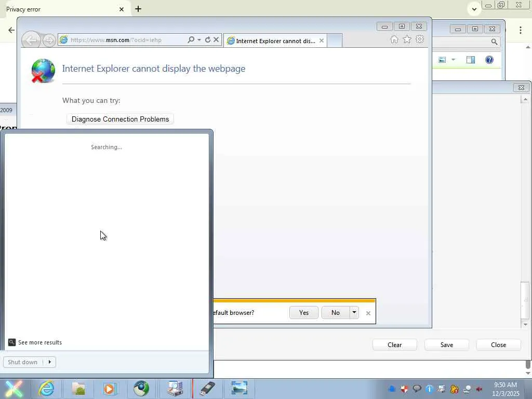Expand the view options dropdown in Explorer
This screenshot has height=399, width=532.
453,60
